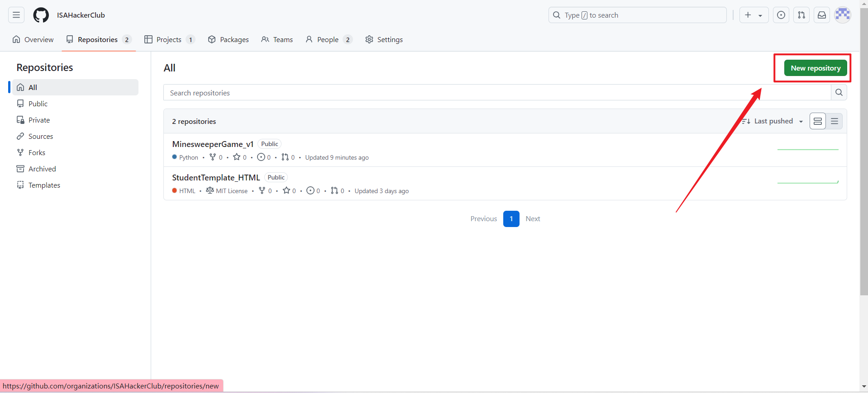Image resolution: width=868 pixels, height=393 pixels.
Task: Open the Projects tab
Action: click(x=170, y=40)
